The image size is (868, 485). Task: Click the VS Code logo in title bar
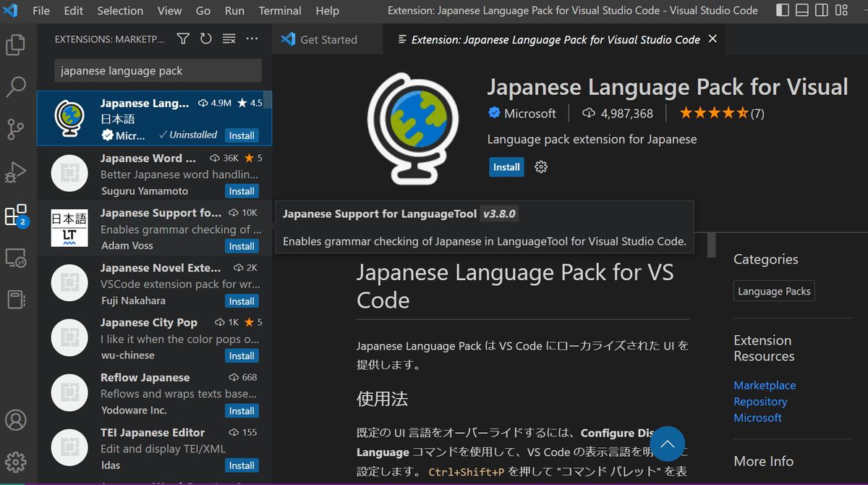(11, 11)
